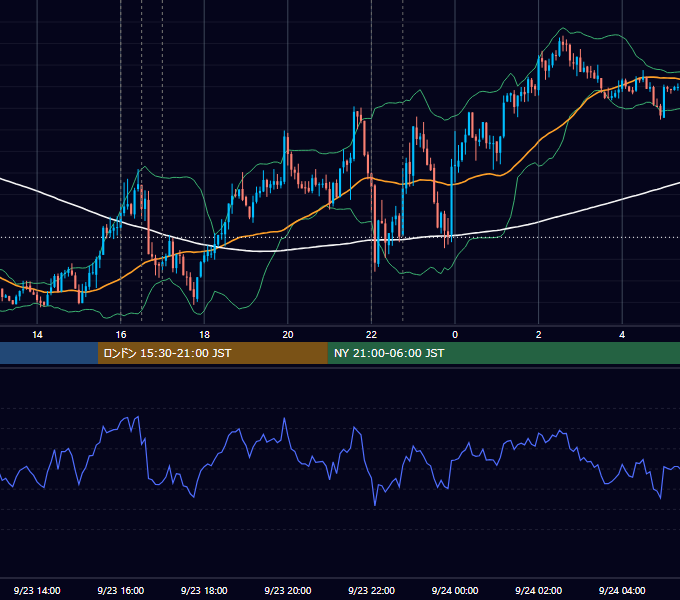Click hour label 16 on chart axis
The width and height of the screenshot is (680, 600).
click(x=121, y=335)
